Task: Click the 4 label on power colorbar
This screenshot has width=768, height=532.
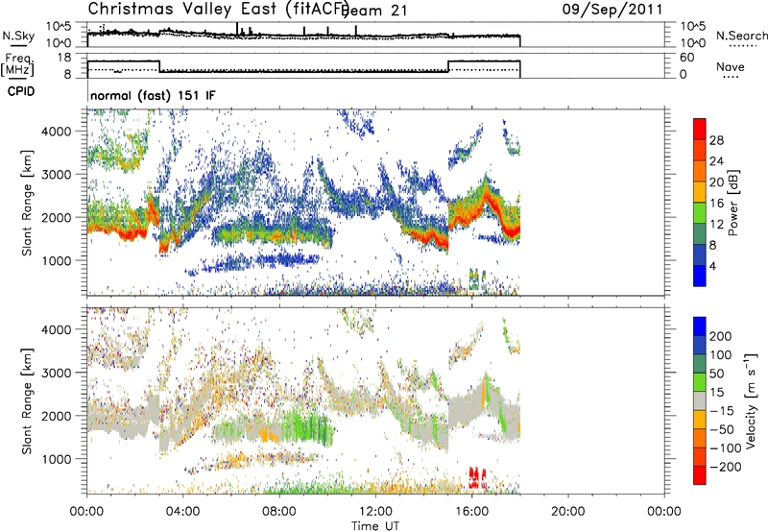Action: coord(712,267)
